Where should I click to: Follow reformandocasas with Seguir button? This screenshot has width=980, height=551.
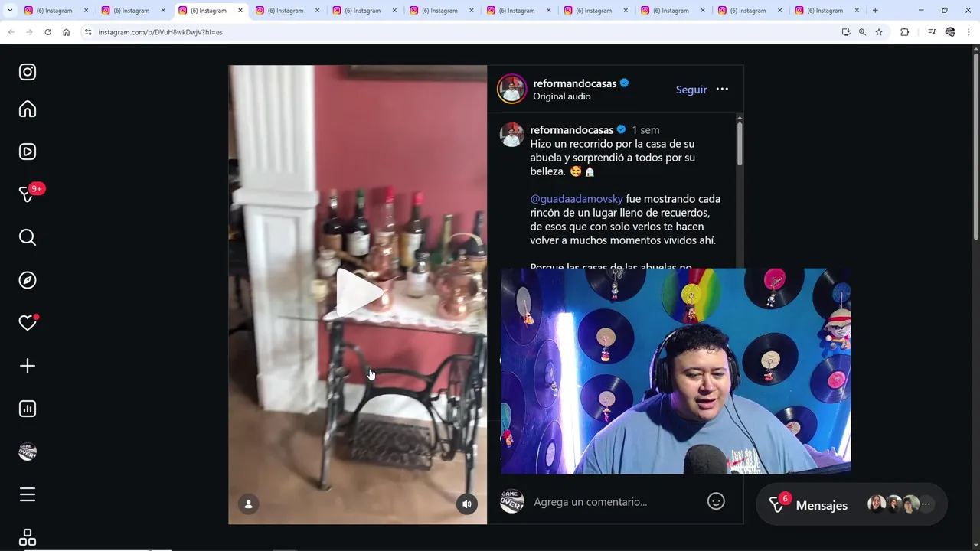point(691,90)
